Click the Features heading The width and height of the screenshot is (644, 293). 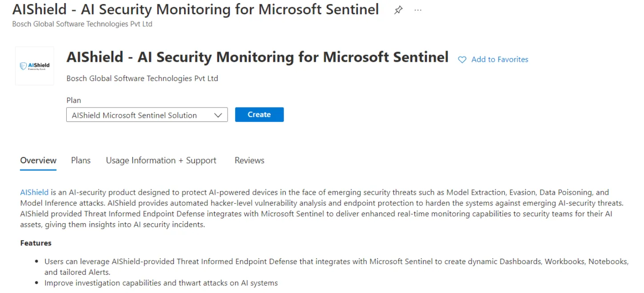(x=36, y=243)
